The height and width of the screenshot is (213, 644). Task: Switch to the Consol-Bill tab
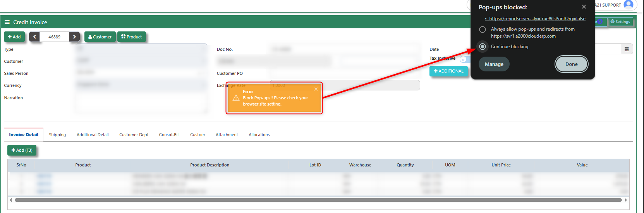[x=169, y=135]
